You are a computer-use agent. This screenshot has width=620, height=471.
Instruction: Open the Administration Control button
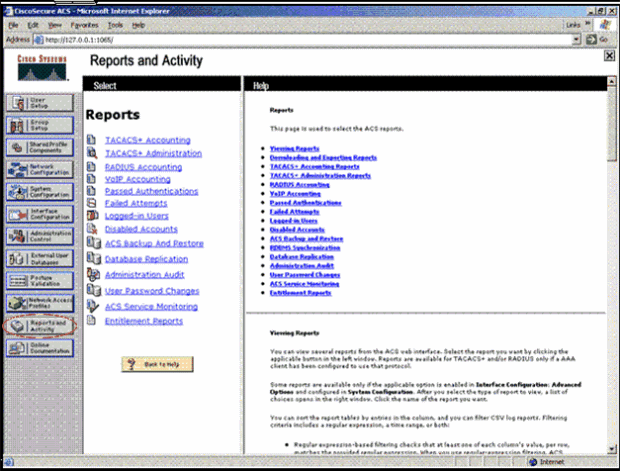[x=40, y=236]
